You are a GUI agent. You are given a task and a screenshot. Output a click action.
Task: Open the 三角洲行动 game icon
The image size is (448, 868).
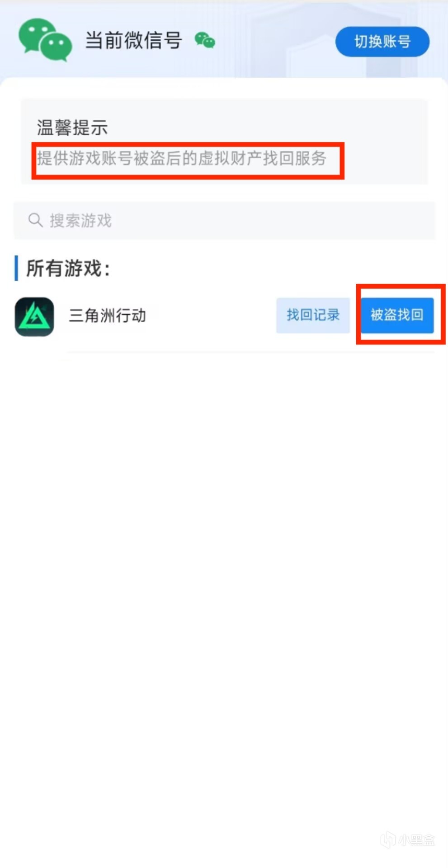pos(34,316)
